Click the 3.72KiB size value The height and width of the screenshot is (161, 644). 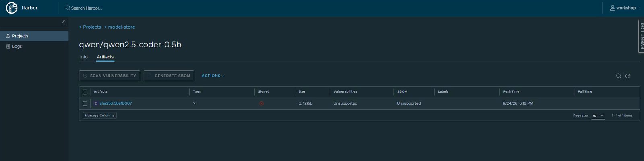(x=305, y=103)
